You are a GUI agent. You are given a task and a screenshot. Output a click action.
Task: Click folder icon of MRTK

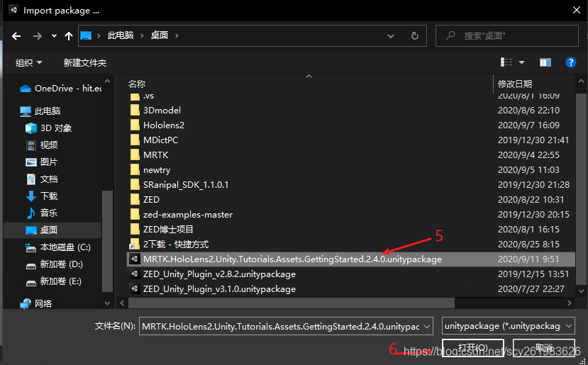pos(135,155)
